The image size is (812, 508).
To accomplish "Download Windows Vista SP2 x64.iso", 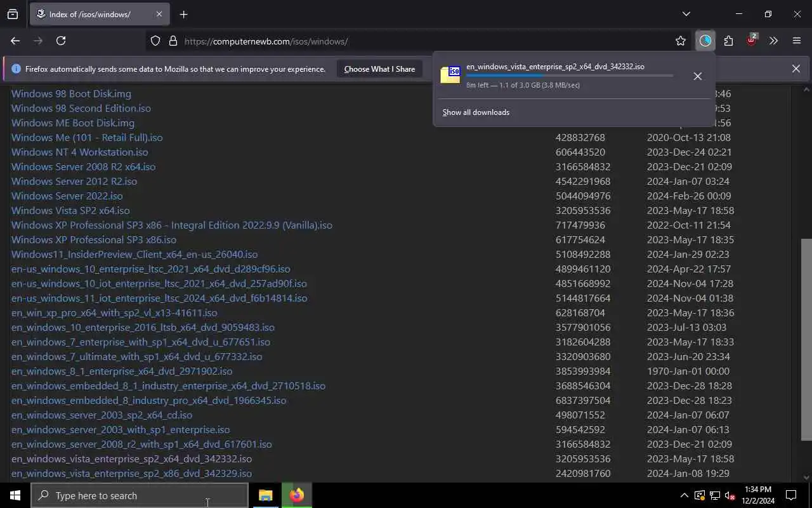I will (70, 210).
